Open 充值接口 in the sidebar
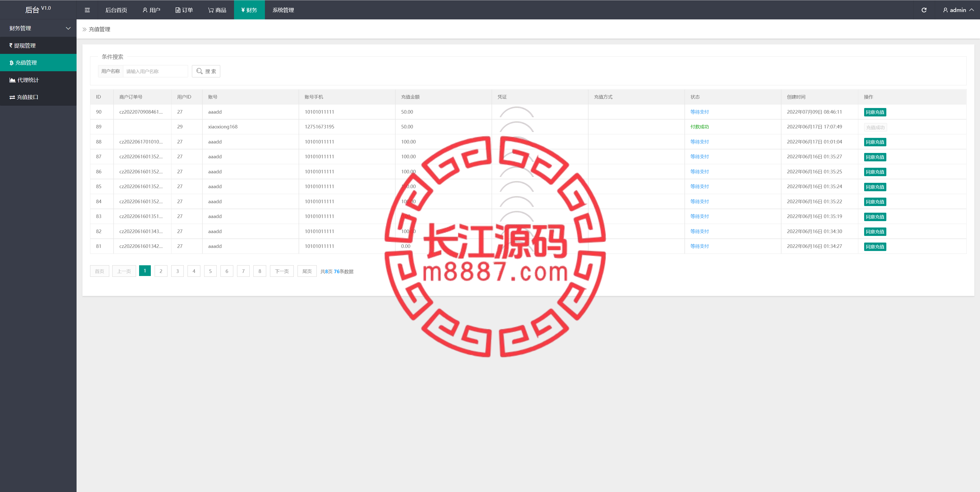 tap(38, 97)
